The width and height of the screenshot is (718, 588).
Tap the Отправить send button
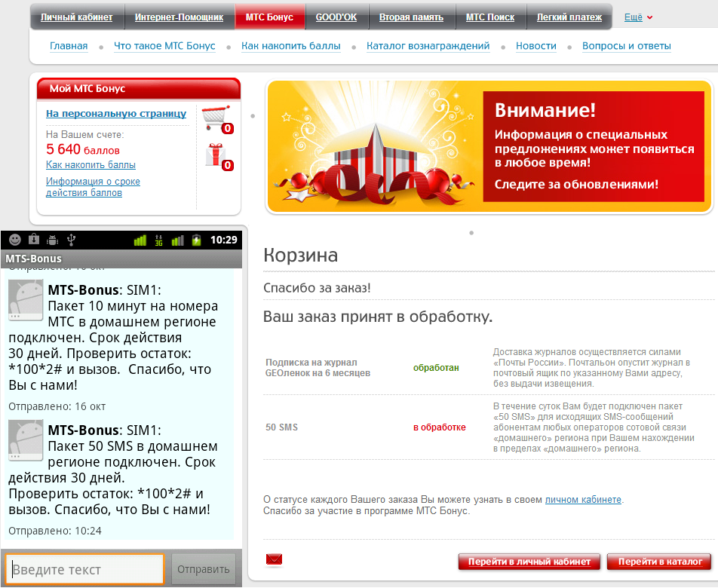(204, 569)
